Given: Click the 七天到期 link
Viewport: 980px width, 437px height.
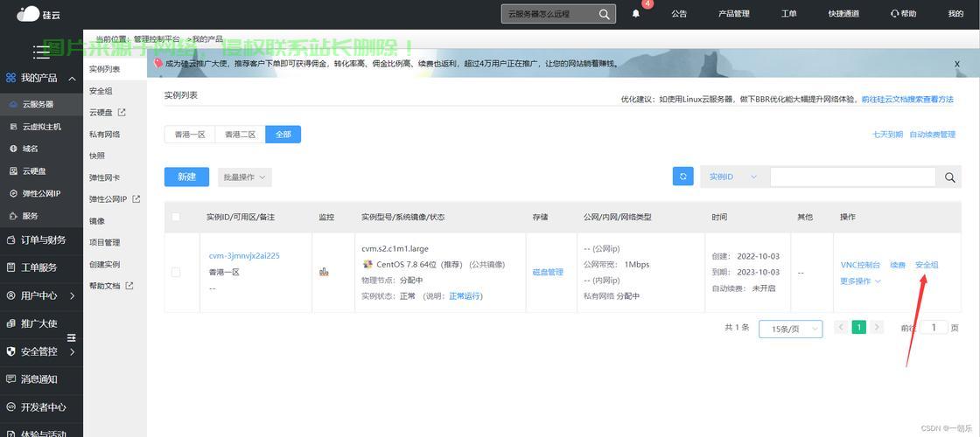Looking at the screenshot, I should 887,135.
